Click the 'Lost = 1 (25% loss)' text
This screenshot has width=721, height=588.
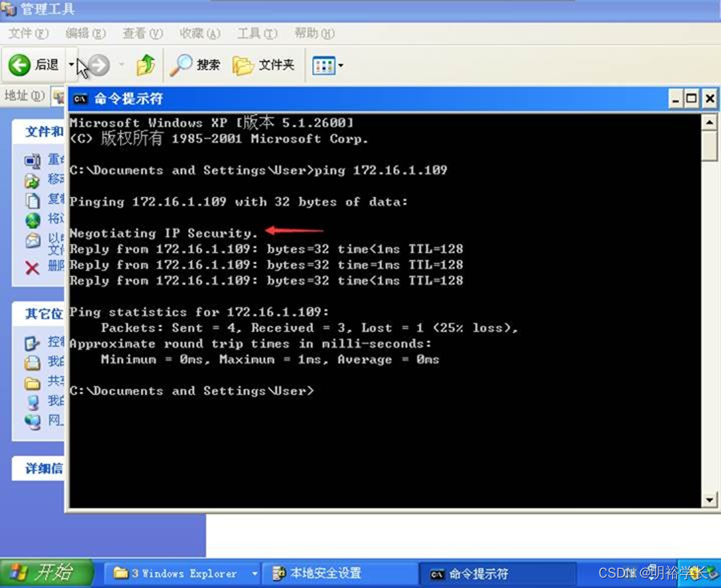tap(439, 328)
